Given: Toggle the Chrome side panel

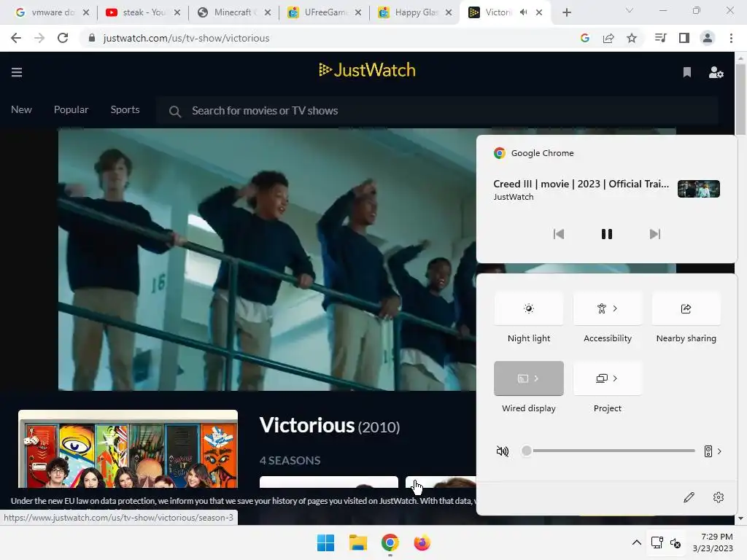Looking at the screenshot, I should coord(684,38).
